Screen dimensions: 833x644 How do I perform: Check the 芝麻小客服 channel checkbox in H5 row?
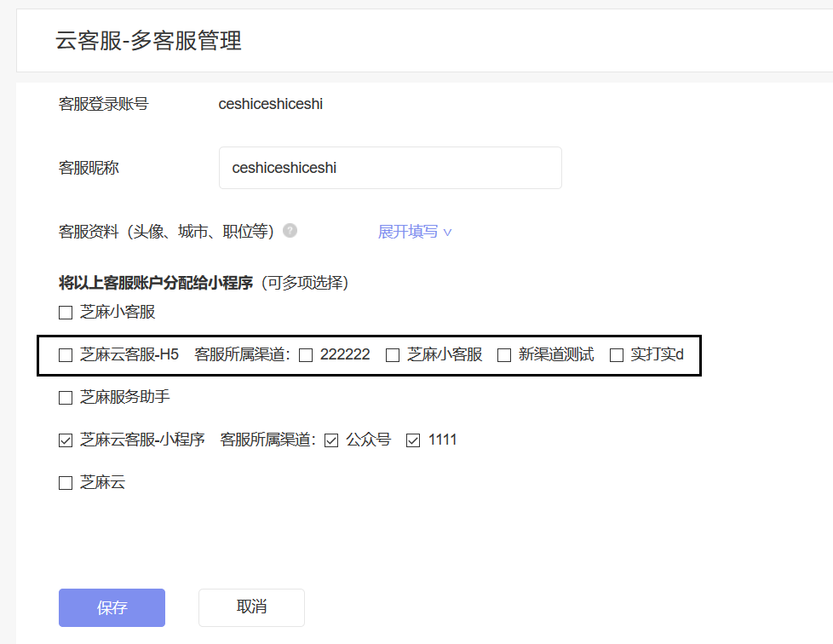coord(393,355)
